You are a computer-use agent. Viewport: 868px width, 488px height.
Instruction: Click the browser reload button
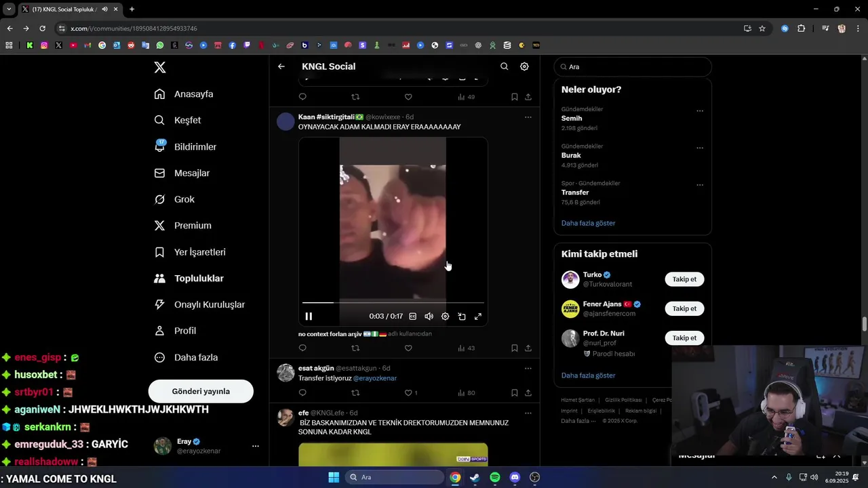[x=42, y=28]
